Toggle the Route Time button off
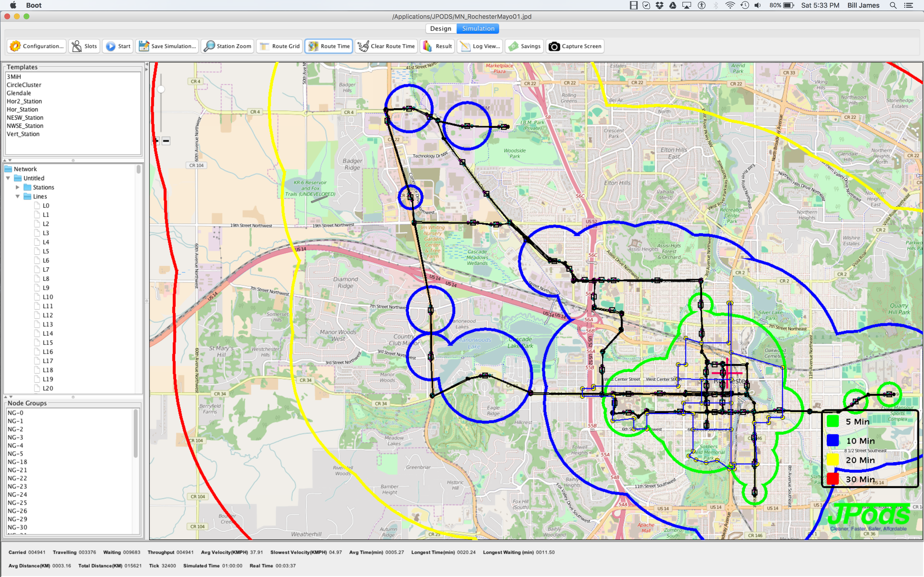 coord(328,46)
